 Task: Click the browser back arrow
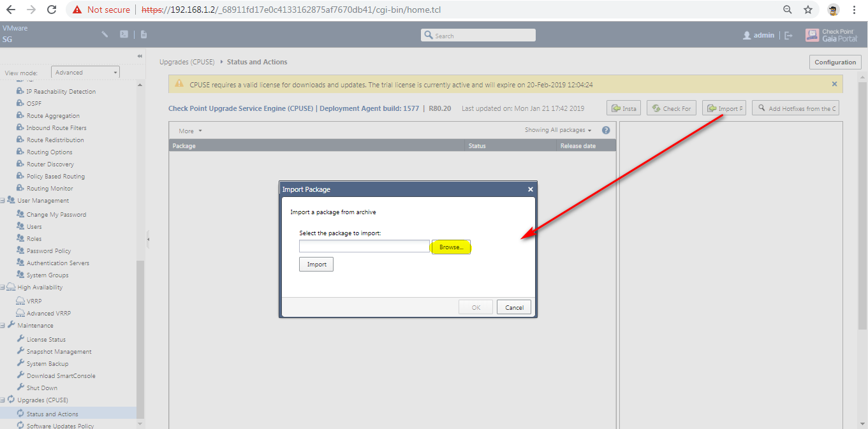[11, 10]
